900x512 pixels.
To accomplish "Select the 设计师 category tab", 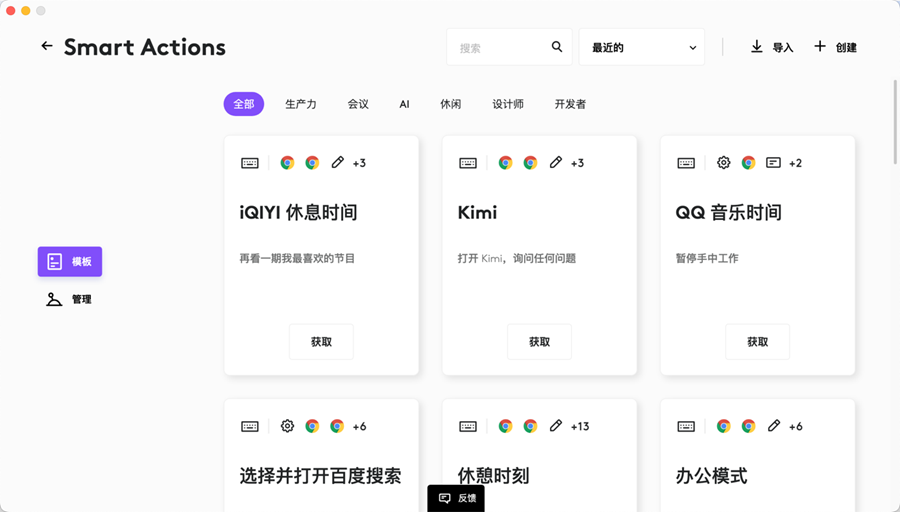I will click(x=508, y=104).
